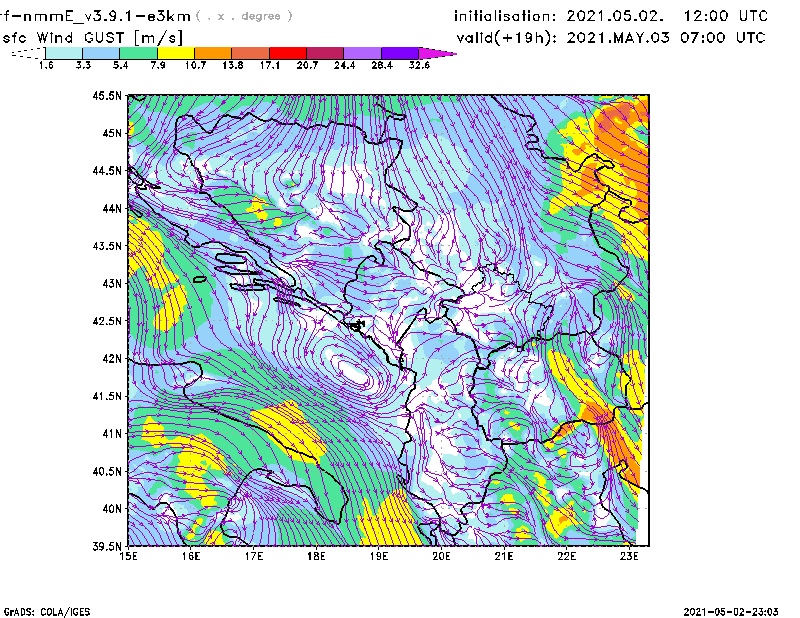Click the '22E' longitude label

(x=566, y=556)
